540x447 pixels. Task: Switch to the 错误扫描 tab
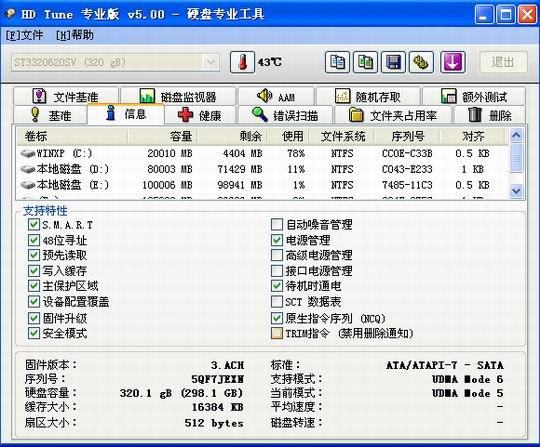click(285, 115)
